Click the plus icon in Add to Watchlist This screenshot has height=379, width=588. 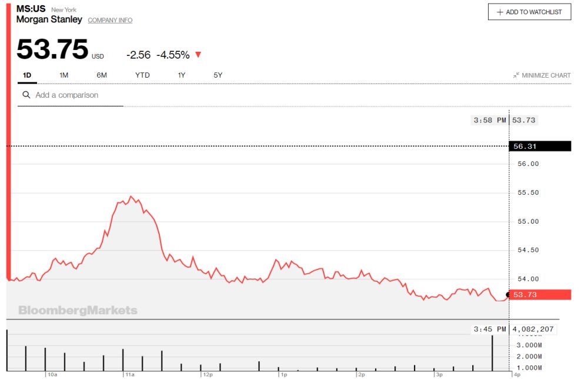[499, 12]
